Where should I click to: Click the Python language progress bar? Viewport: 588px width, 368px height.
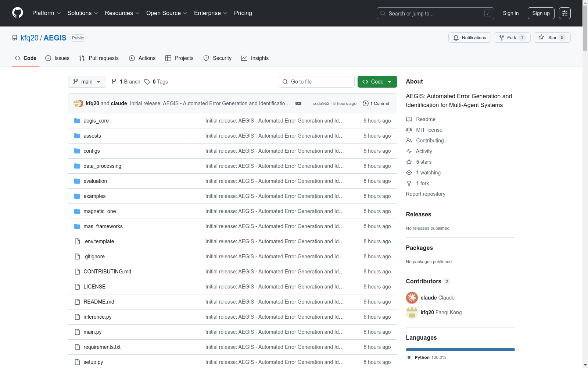pyautogui.click(x=460, y=350)
